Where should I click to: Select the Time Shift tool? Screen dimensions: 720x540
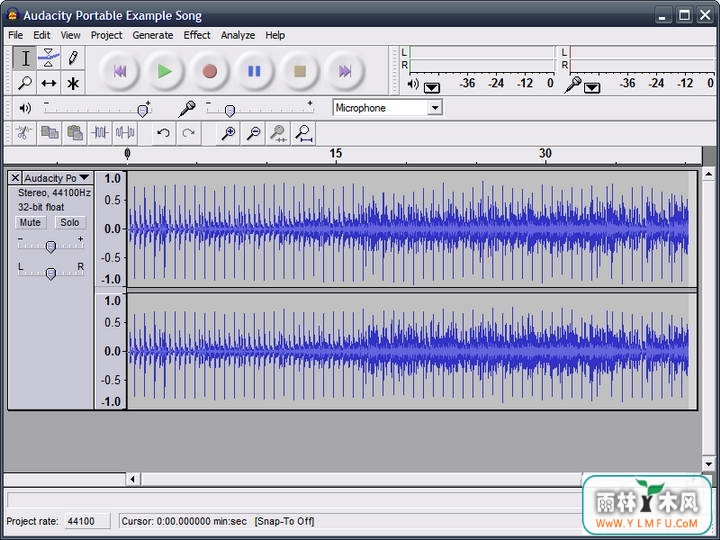pos(49,83)
